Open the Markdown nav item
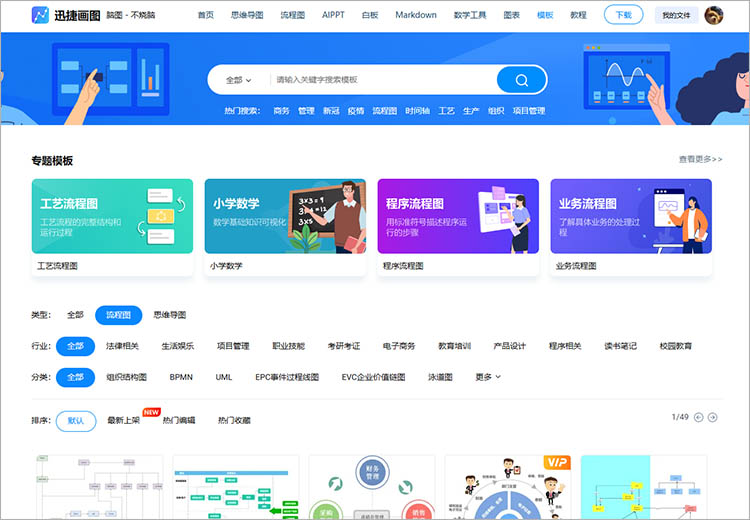750x520 pixels. click(416, 15)
